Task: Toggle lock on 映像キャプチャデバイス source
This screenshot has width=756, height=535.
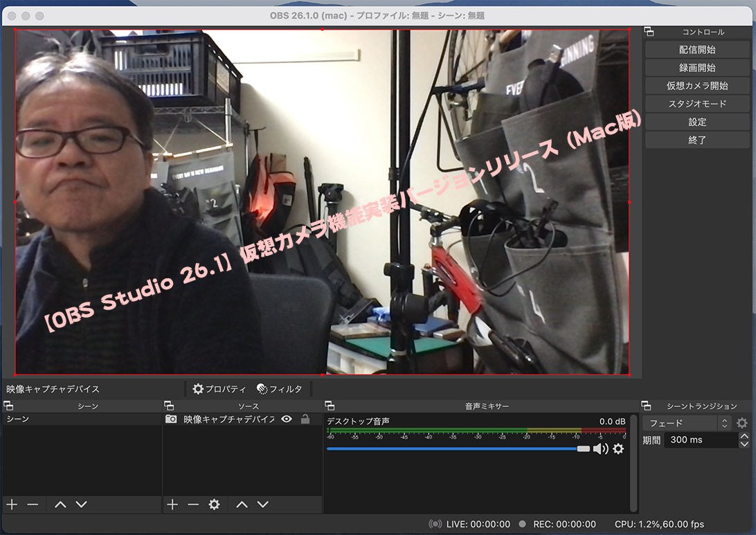Action: (305, 419)
